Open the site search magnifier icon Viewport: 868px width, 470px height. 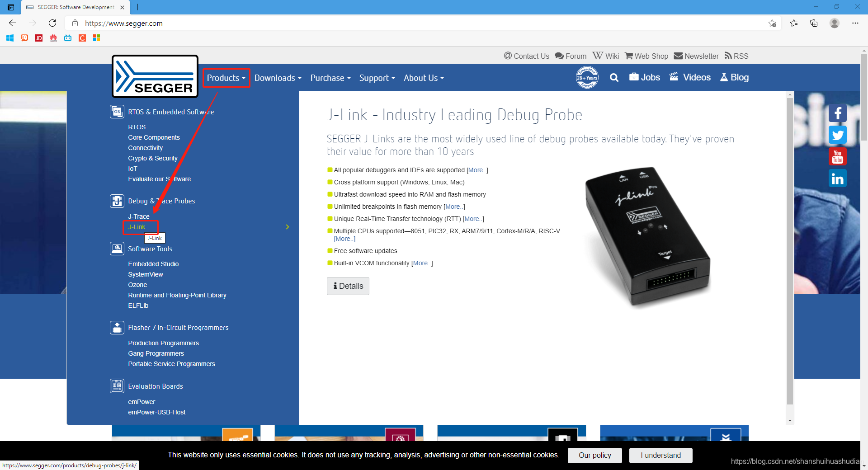tap(614, 78)
